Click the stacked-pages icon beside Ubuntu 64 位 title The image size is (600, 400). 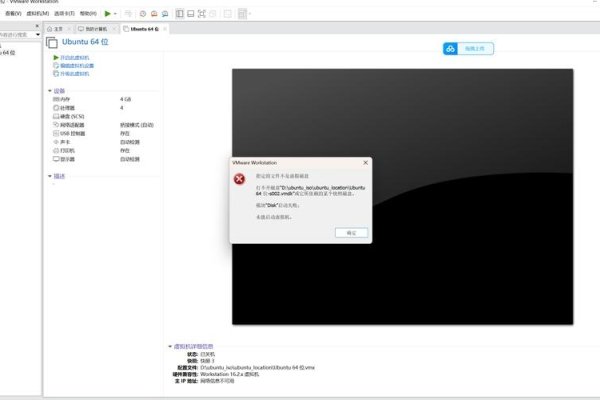click(x=52, y=42)
